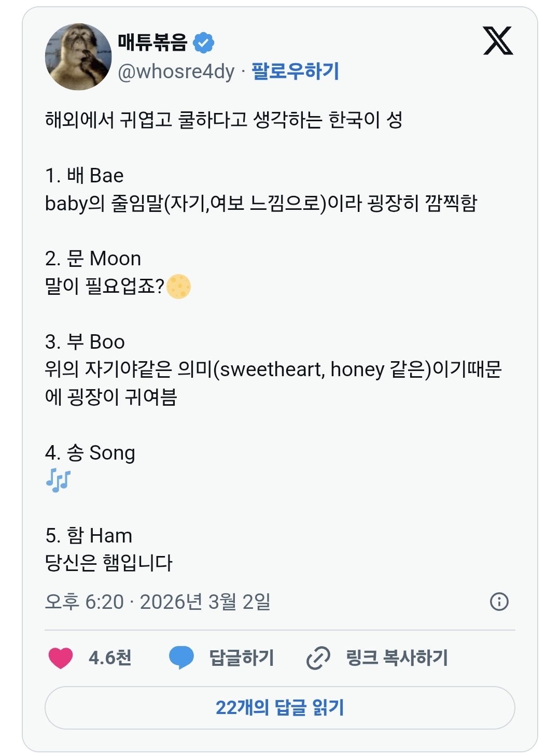560x756 pixels.
Task: Click the blue reply bubble icon
Action: (x=181, y=658)
